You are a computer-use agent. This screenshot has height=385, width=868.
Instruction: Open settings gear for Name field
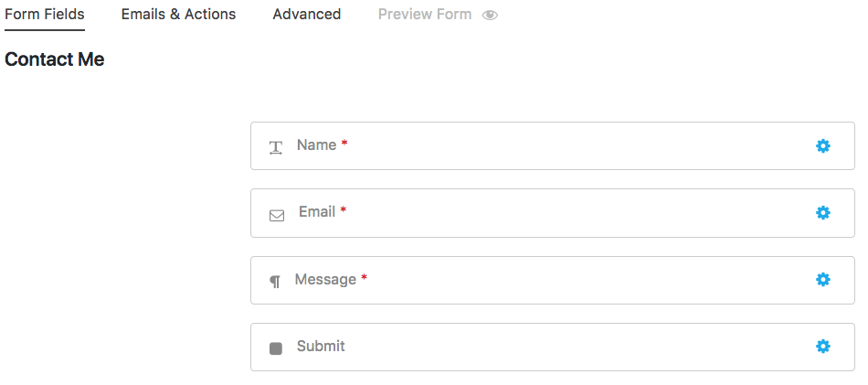823,145
